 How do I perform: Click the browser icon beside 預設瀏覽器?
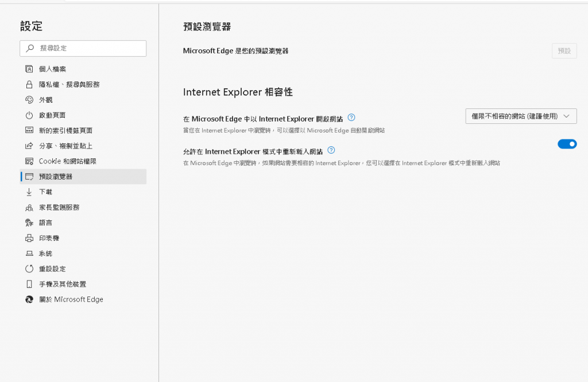(x=29, y=177)
